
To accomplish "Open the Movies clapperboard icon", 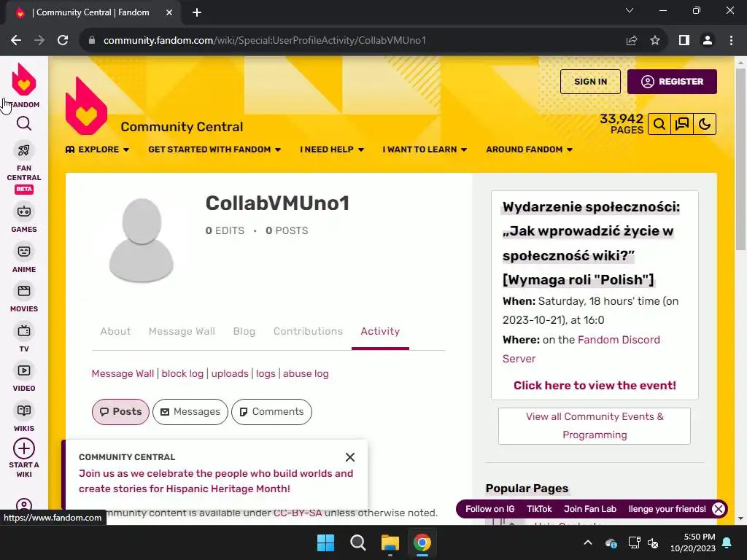I will (x=24, y=291).
